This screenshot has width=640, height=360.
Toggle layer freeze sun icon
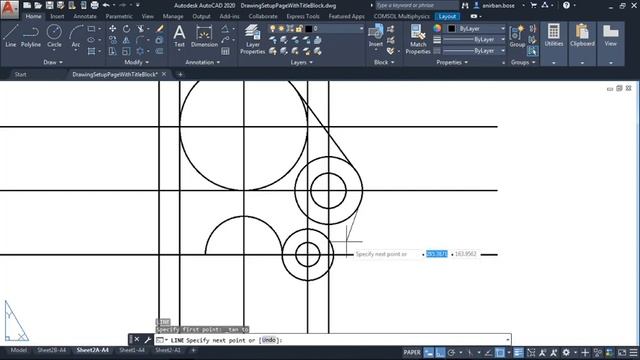pos(281,29)
